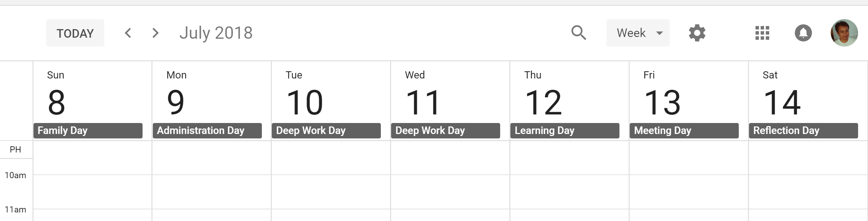Click the PH timezone label

pos(16,149)
